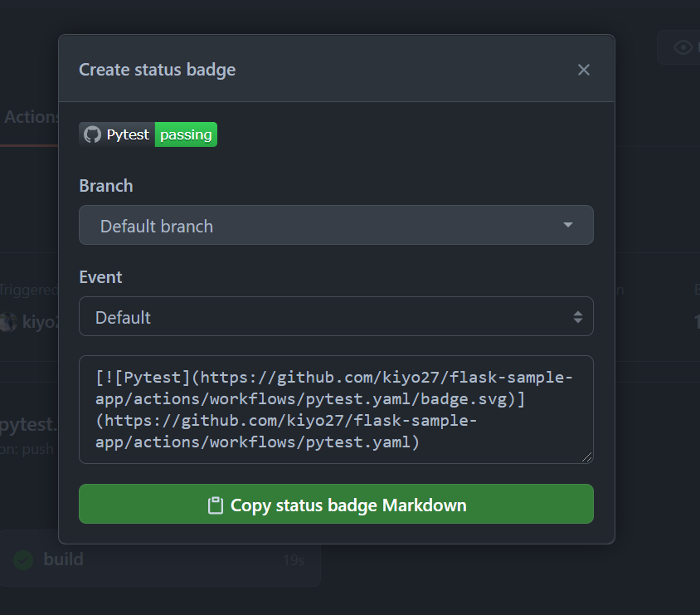The width and height of the screenshot is (700, 615).
Task: Click inside the badge Markdown text area
Action: pyautogui.click(x=336, y=408)
